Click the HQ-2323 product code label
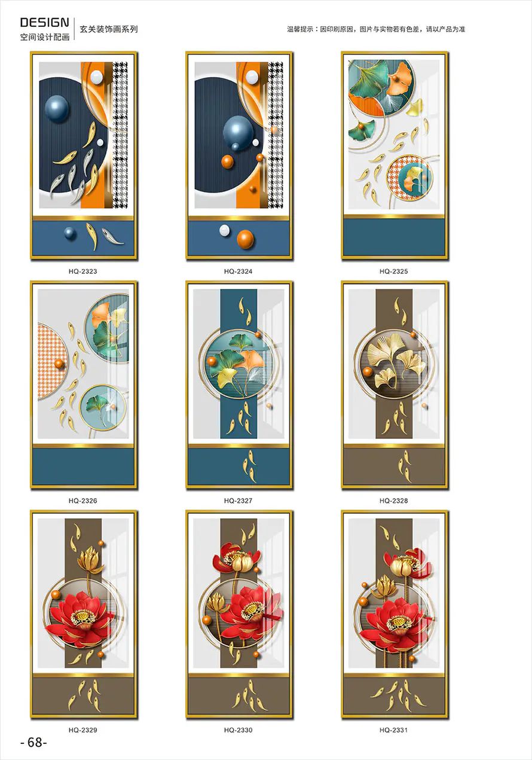The width and height of the screenshot is (532, 760). click(x=82, y=271)
